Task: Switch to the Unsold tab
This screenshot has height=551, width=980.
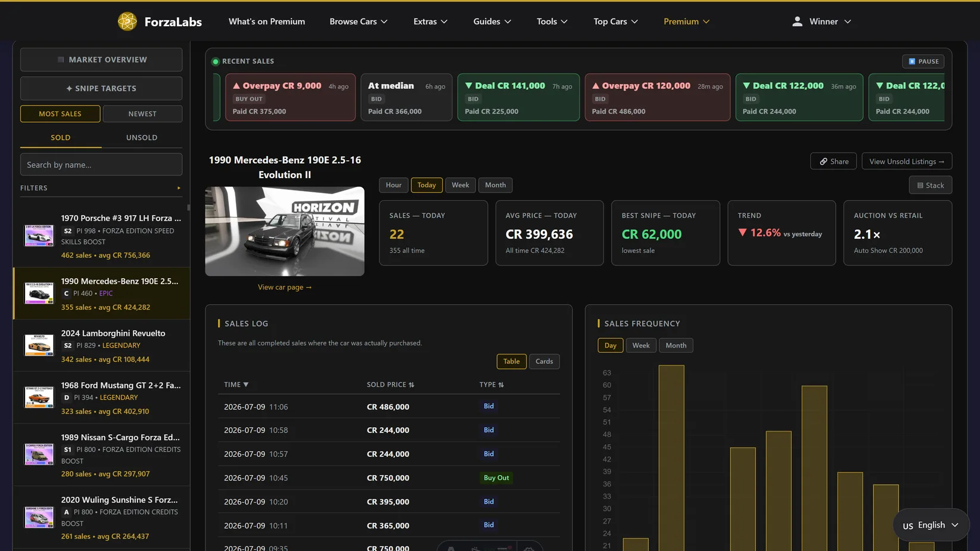Action: (142, 138)
